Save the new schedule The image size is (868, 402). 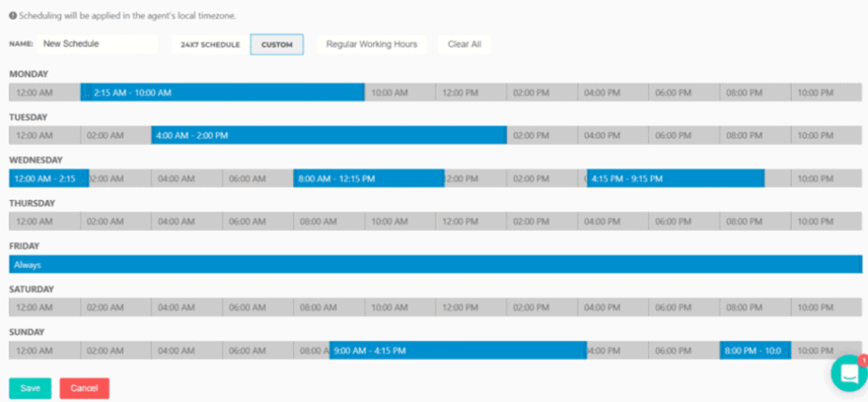pyautogui.click(x=30, y=388)
